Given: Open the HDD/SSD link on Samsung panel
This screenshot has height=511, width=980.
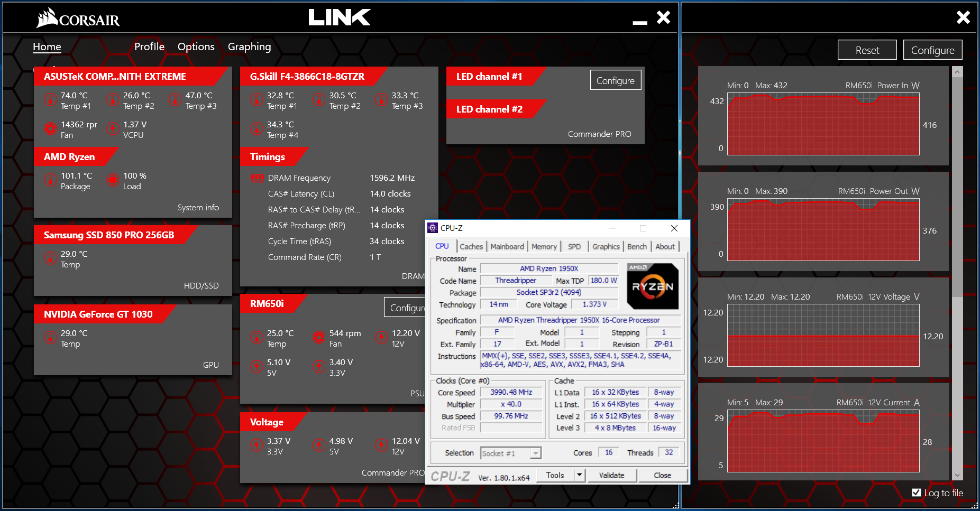Looking at the screenshot, I should 201,286.
